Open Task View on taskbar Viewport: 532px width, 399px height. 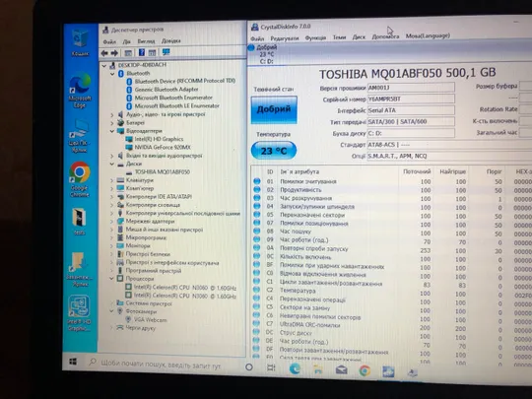pos(271,367)
